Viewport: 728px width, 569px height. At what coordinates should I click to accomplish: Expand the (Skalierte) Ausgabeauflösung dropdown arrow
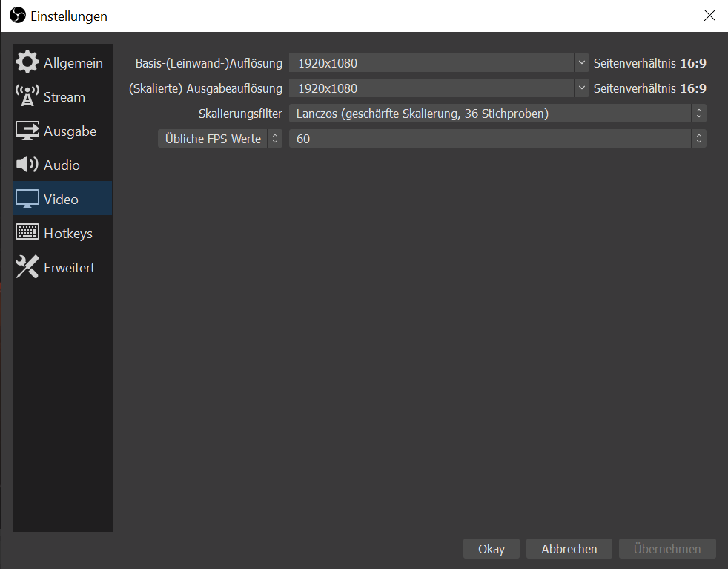pos(581,88)
